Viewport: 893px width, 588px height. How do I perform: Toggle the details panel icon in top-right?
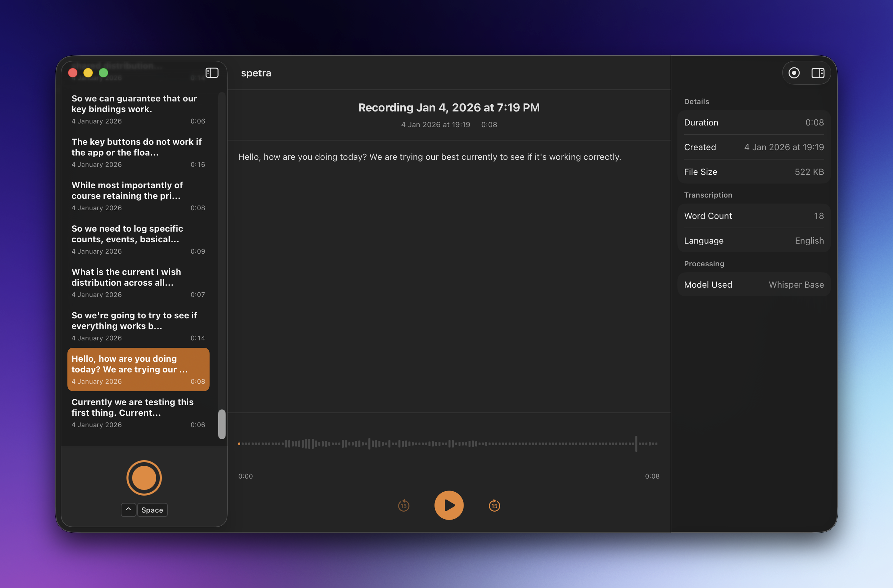(x=818, y=73)
